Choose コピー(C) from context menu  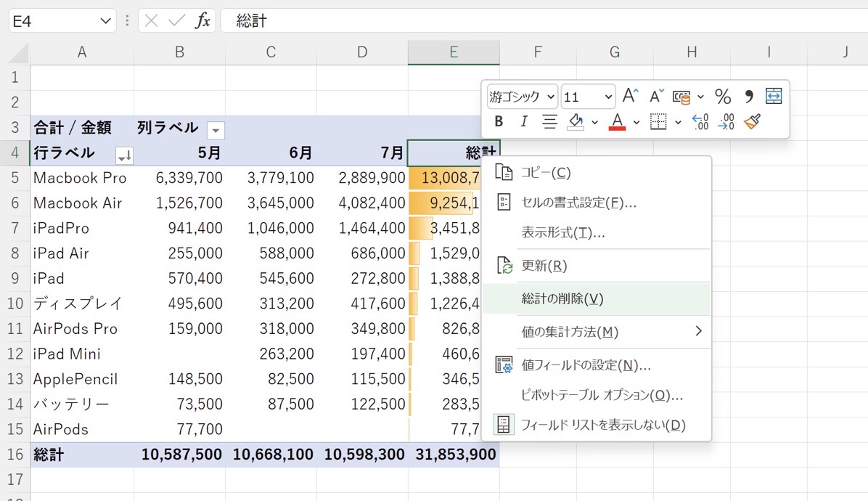tap(596, 172)
